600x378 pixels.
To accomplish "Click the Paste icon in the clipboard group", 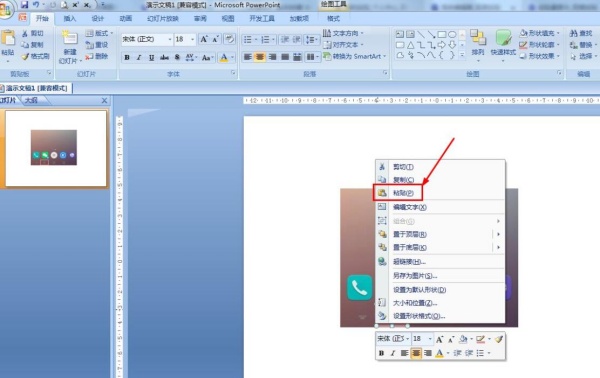I will click(x=8, y=39).
